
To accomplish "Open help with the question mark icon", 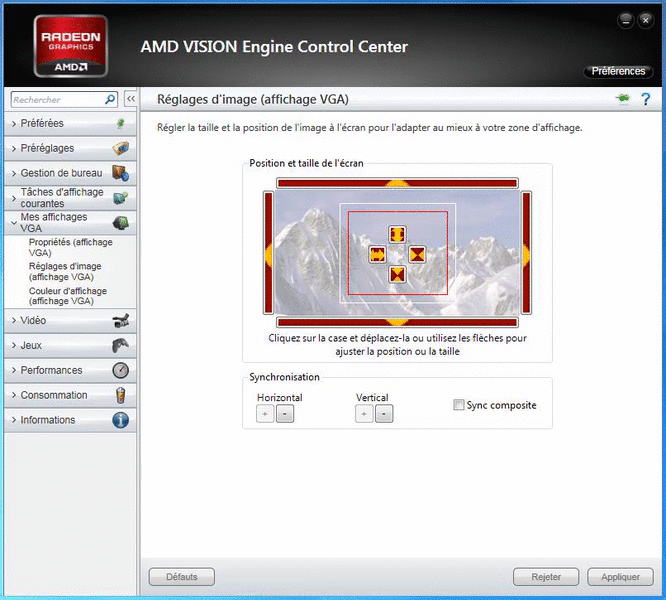I will [x=646, y=99].
